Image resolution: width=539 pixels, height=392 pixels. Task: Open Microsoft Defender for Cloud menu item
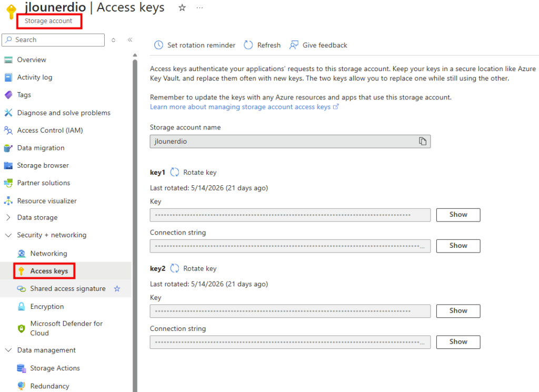click(66, 328)
